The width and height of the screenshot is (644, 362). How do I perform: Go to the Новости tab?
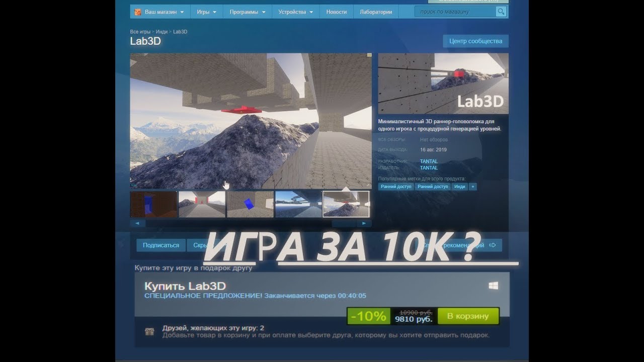coord(336,12)
